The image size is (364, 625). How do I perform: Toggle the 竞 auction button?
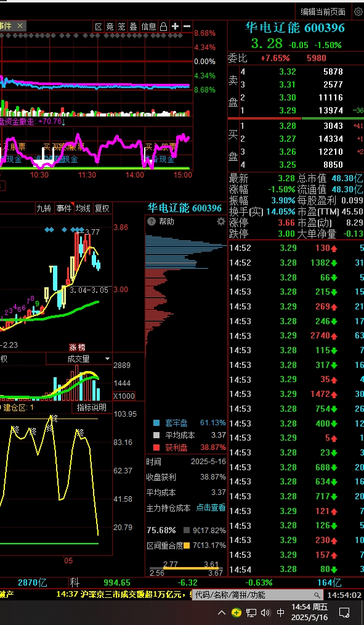[110, 27]
